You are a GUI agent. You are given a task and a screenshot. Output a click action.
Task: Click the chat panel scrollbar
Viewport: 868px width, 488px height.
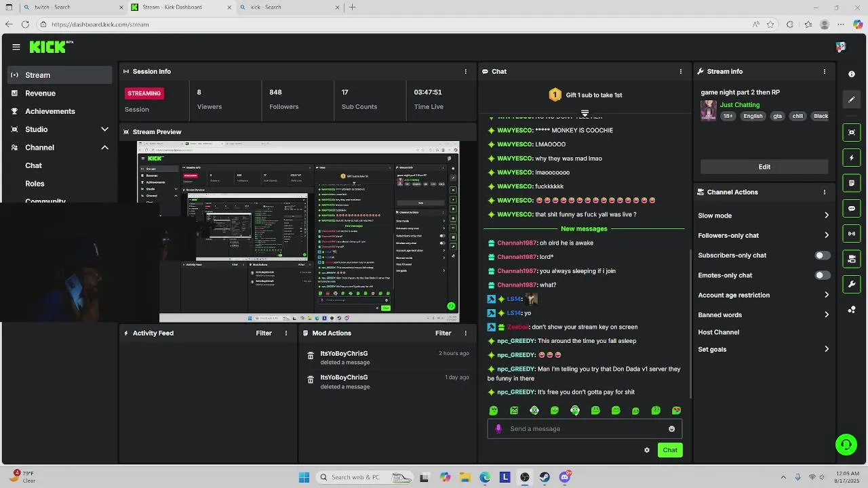coord(691,324)
